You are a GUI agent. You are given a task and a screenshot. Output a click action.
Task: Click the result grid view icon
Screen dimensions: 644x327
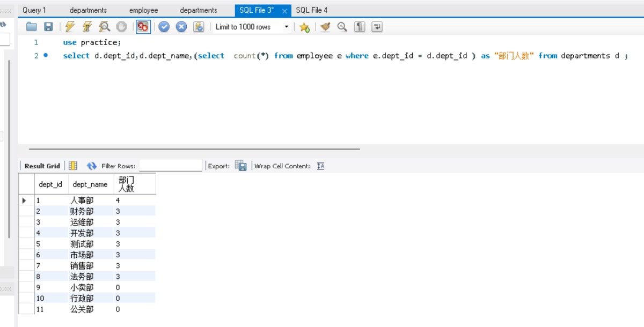click(x=73, y=166)
